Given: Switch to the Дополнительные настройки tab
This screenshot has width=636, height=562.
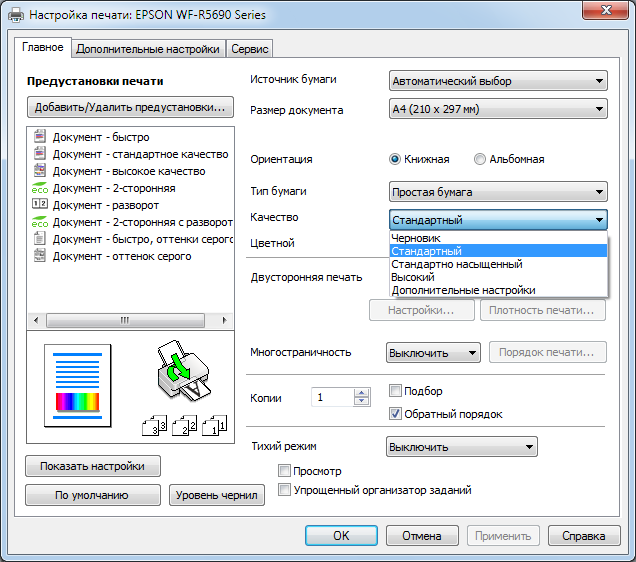Looking at the screenshot, I should 148,49.
